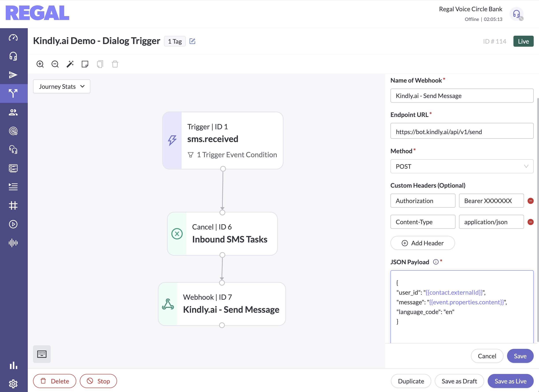Open the target audience icon in sidebar

pos(13,131)
